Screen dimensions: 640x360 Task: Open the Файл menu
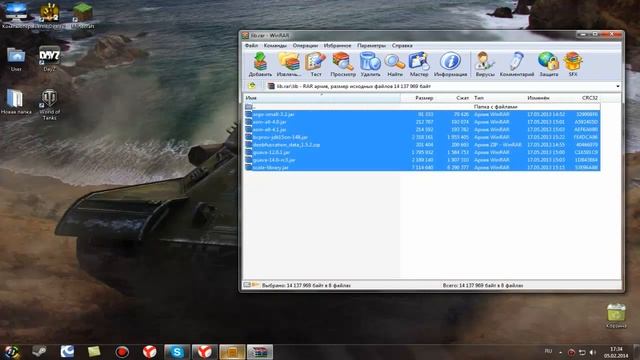point(251,46)
